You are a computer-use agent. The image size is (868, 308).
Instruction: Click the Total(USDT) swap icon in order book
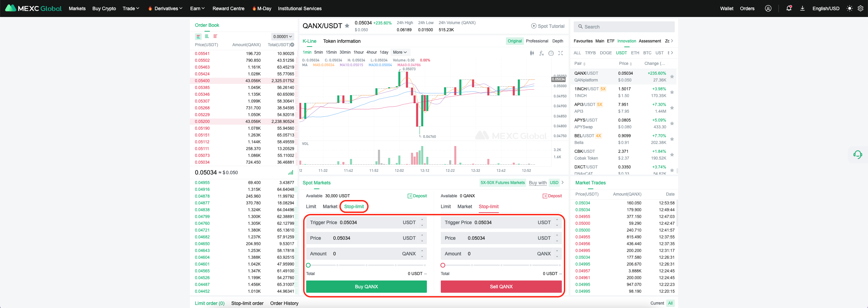tap(293, 45)
